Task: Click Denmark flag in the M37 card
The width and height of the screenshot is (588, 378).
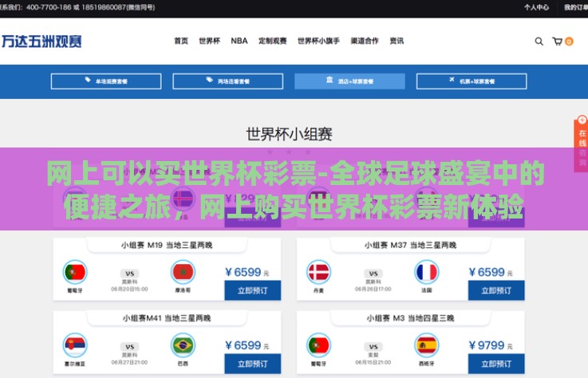Action: pos(318,272)
